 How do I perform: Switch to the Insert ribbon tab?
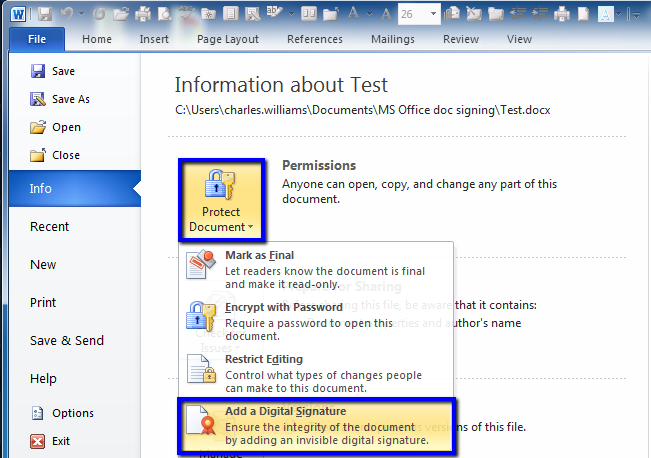coord(154,39)
